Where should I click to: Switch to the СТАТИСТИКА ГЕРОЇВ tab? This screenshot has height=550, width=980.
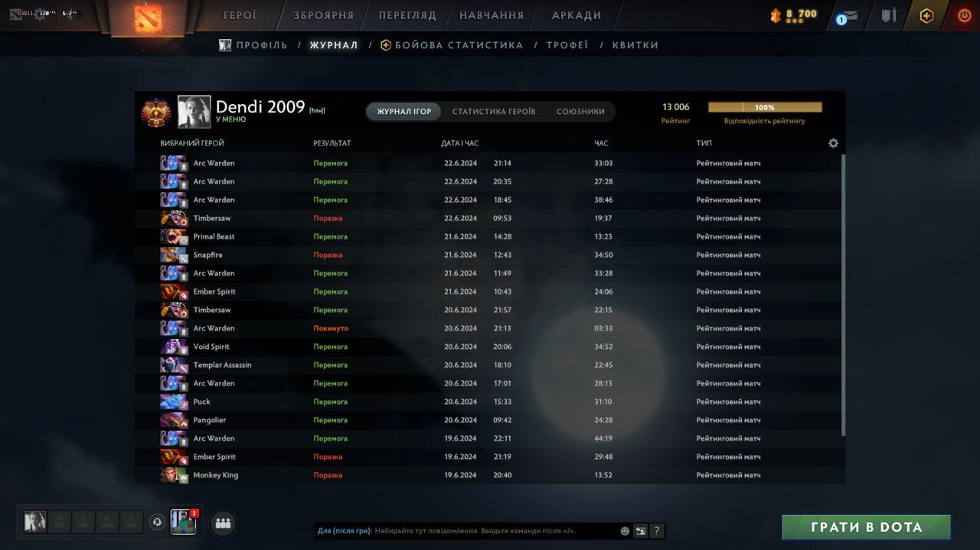(x=495, y=111)
